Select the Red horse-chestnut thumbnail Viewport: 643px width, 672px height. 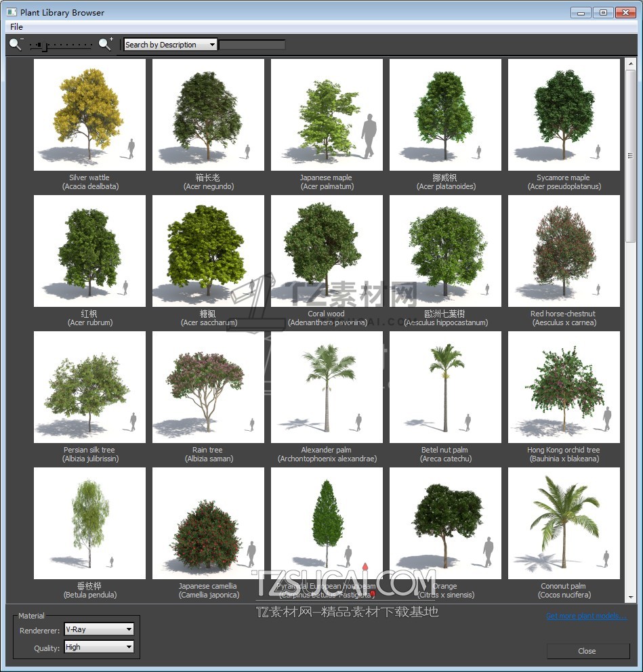click(x=564, y=251)
